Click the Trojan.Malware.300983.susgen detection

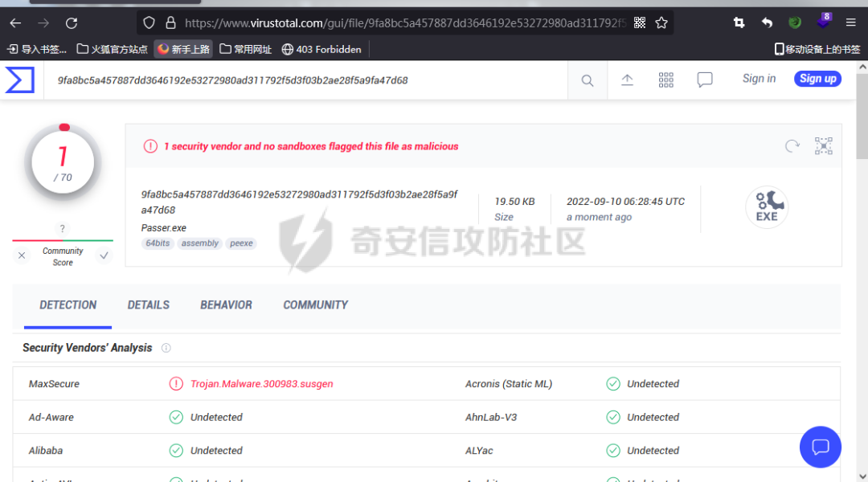tap(262, 383)
